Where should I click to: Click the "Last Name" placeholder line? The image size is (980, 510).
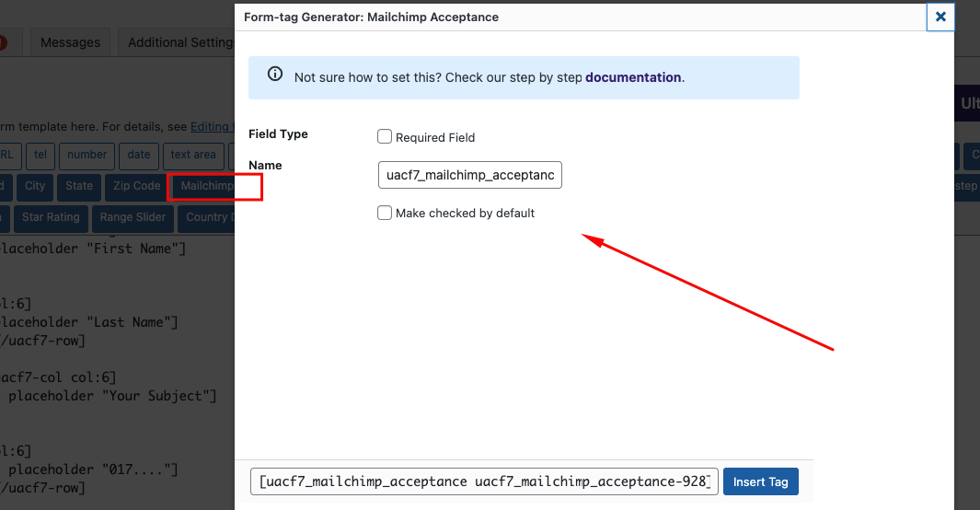click(89, 322)
